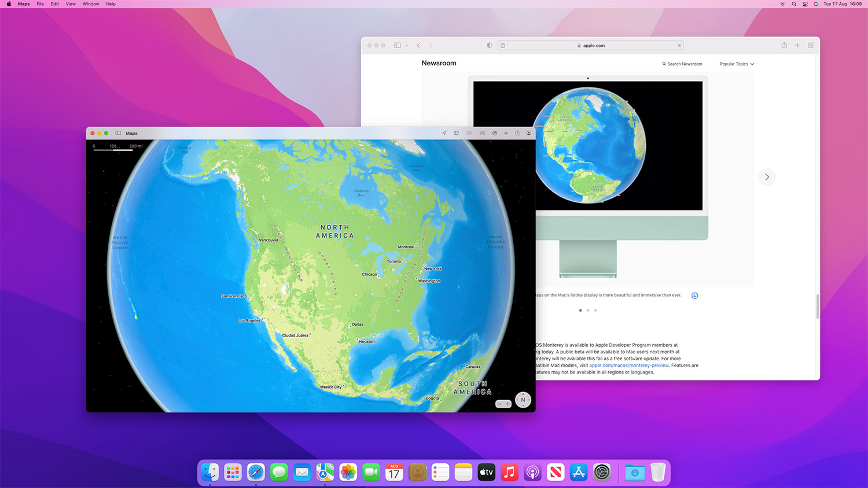Download the image via the arrow icon
This screenshot has height=488, width=868.
[694, 295]
